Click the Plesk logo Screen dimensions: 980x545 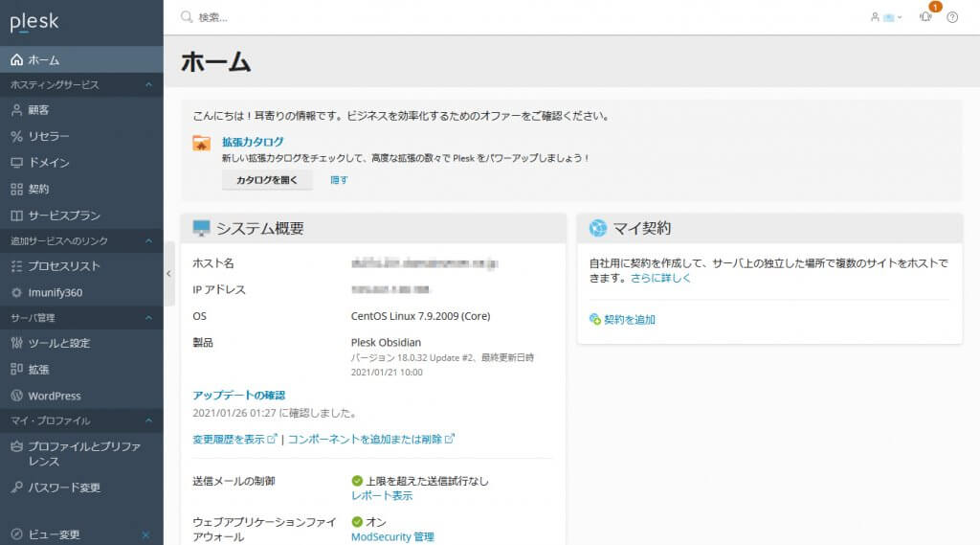pyautogui.click(x=34, y=23)
